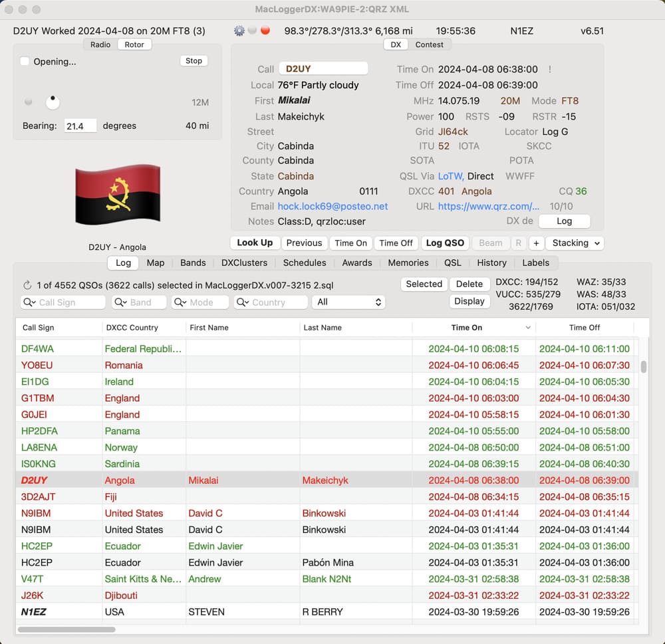Click the Mode search magnifier icon
665x644 pixels.
[181, 302]
